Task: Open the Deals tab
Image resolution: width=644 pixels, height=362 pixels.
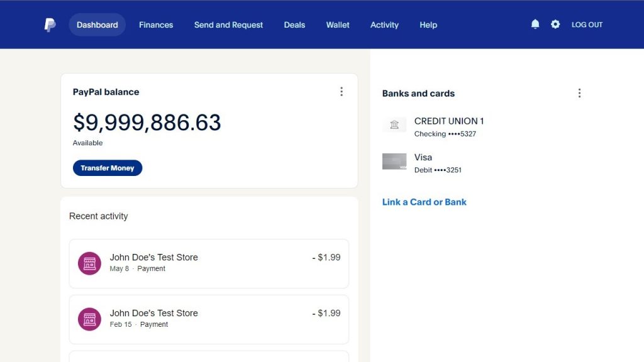Action: (x=294, y=25)
